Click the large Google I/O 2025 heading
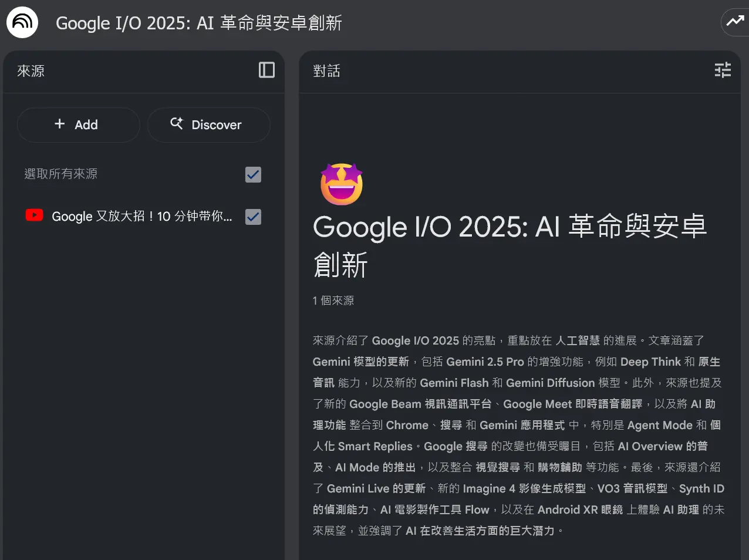Screen dimensions: 749x560 point(510,245)
